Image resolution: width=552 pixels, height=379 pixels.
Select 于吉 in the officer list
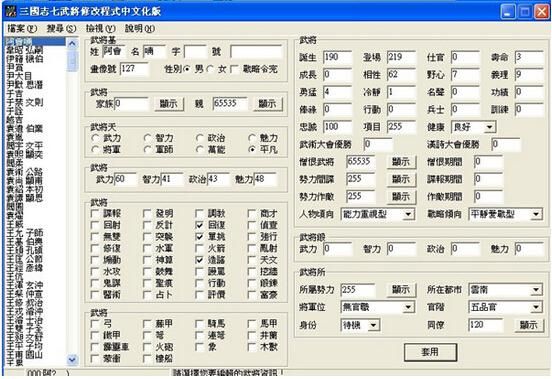coord(15,94)
